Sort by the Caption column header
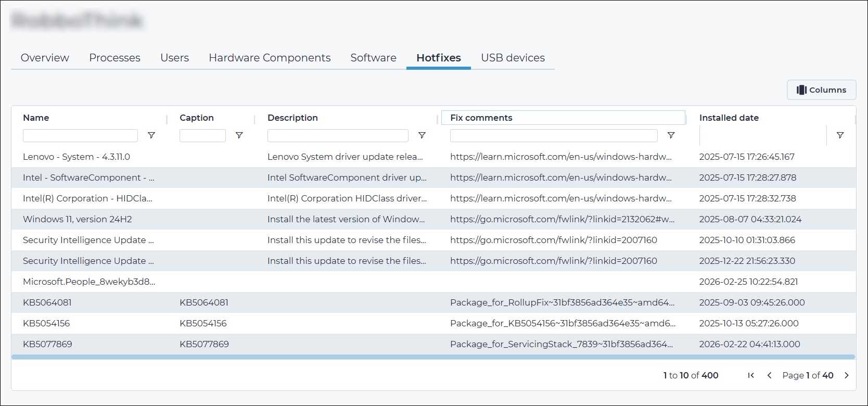Screen dimensions: 868x406 197,118
